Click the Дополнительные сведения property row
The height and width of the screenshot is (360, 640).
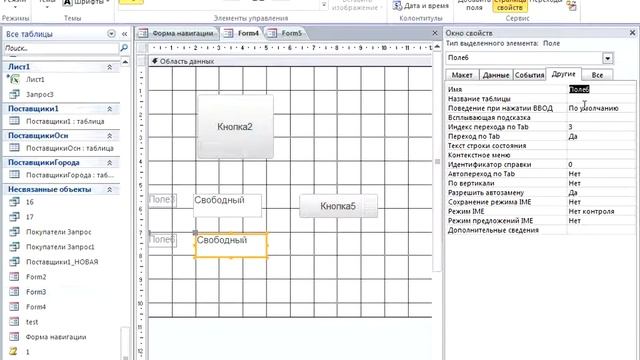tap(541, 230)
